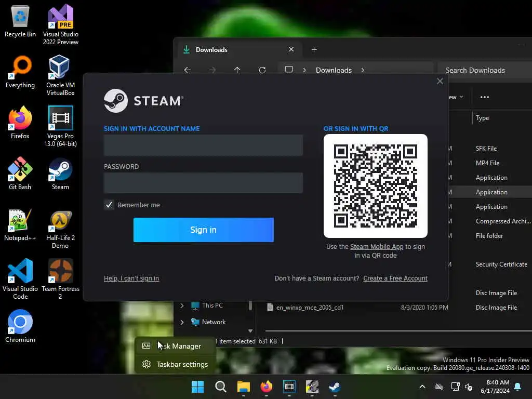Click the Search Downloads box
Viewport: 532px width, 399px height.
(485, 70)
